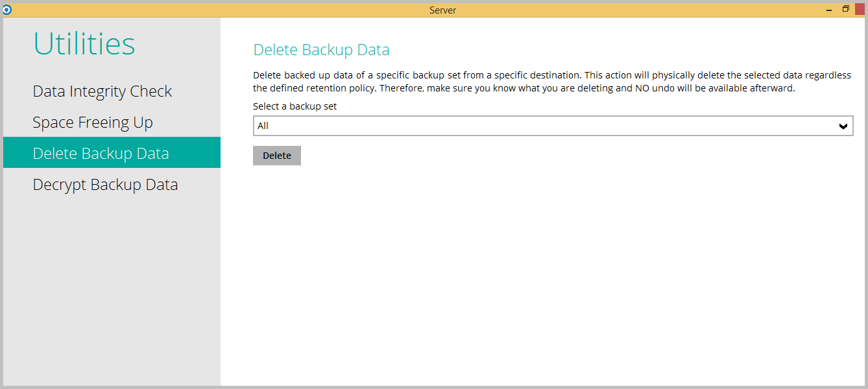This screenshot has width=868, height=389.
Task: Restore down the Server window
Action: pos(846,9)
